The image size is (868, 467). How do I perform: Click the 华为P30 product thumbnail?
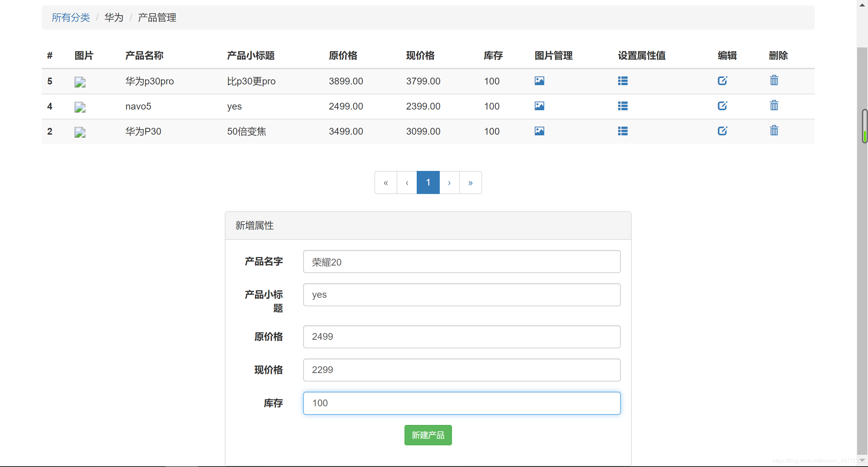point(80,132)
